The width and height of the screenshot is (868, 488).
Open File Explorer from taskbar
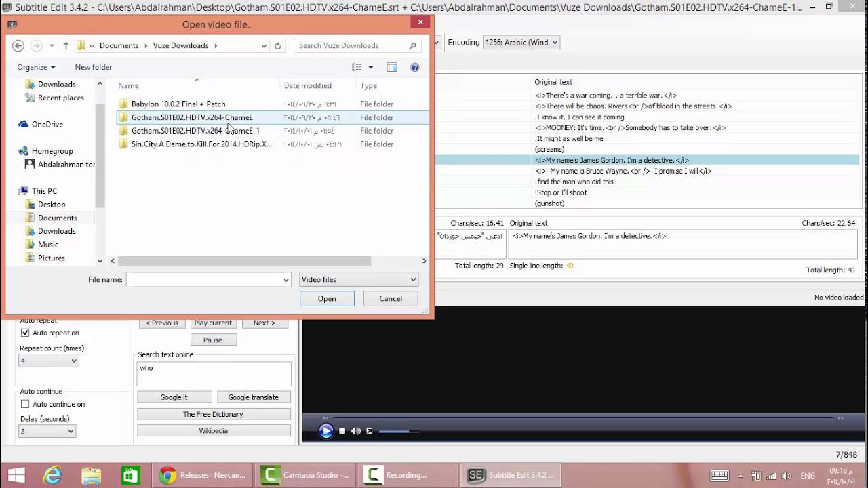pyautogui.click(x=91, y=475)
